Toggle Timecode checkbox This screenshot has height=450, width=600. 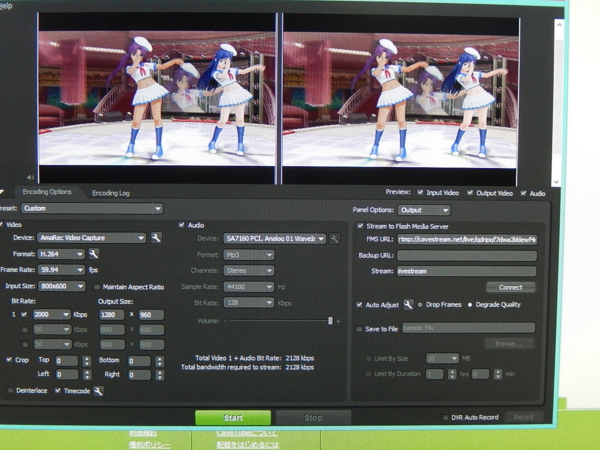57,391
